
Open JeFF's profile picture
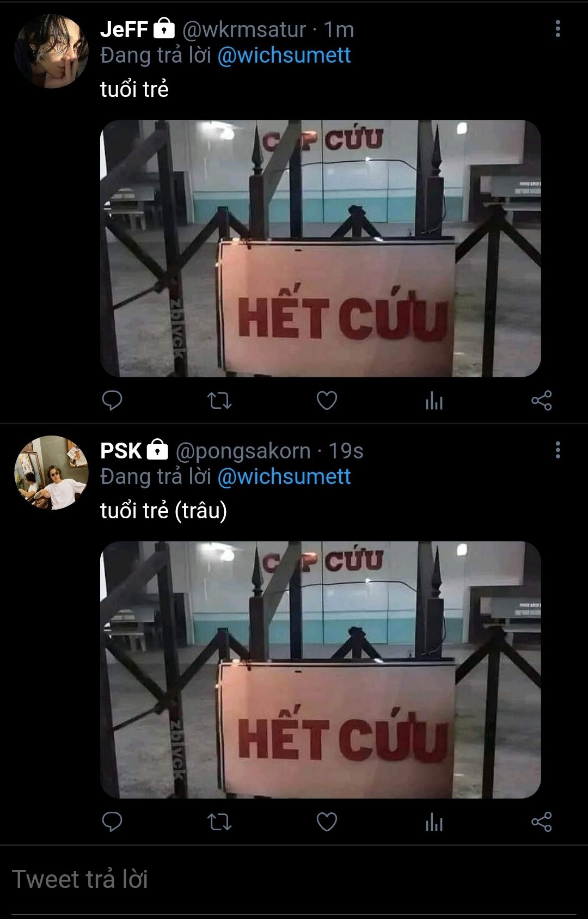point(51,51)
